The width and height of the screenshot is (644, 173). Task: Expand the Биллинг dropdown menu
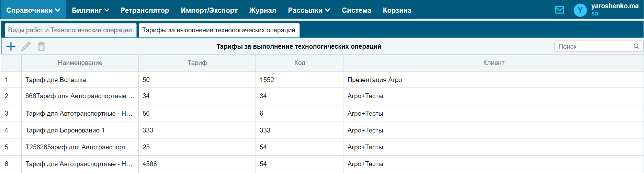(x=90, y=10)
